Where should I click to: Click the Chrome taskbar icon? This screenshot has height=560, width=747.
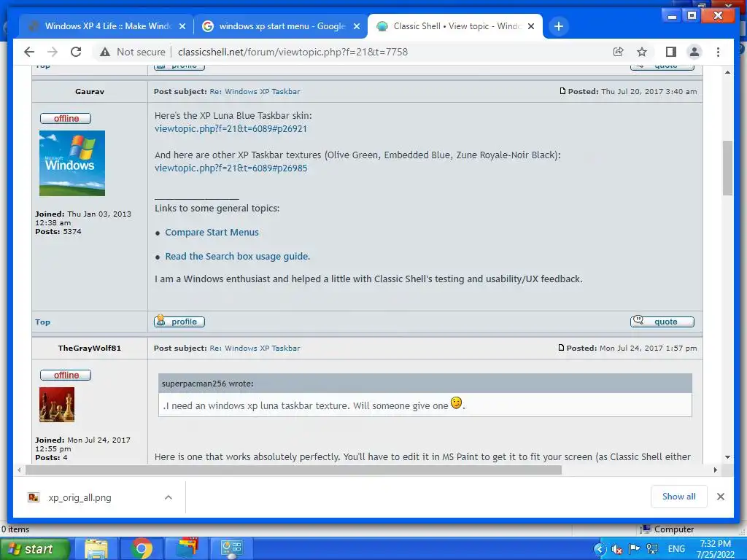tap(141, 549)
